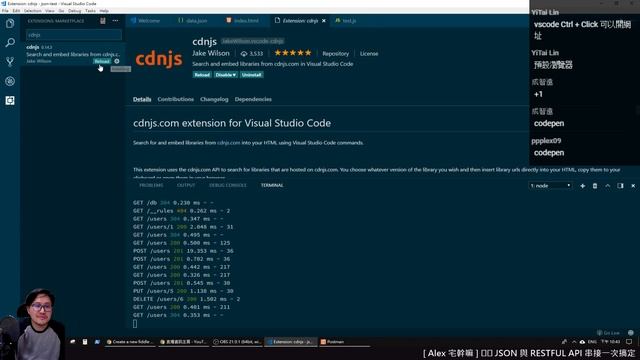Viewport: 640px width, 360px height.
Task: Switch to the 'Create a new fiddle' taskbar window
Action: coord(130,342)
